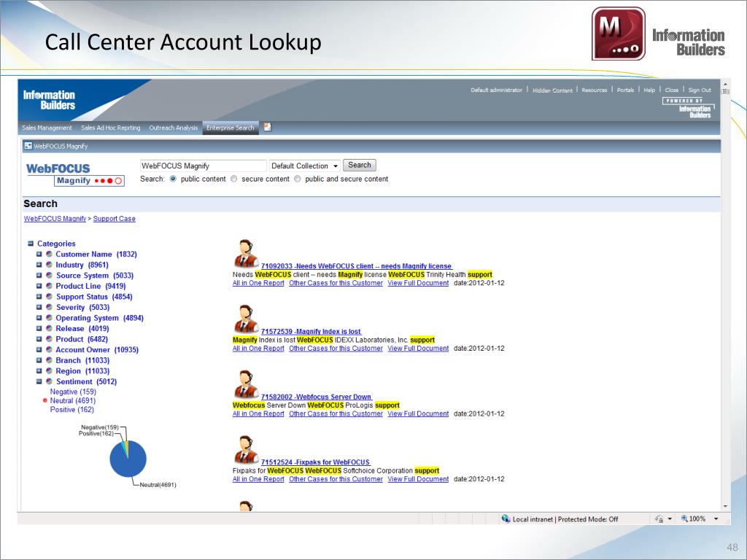Click the Account Owner category chart icon
Image resolution: width=747 pixels, height=560 pixels.
tap(49, 349)
